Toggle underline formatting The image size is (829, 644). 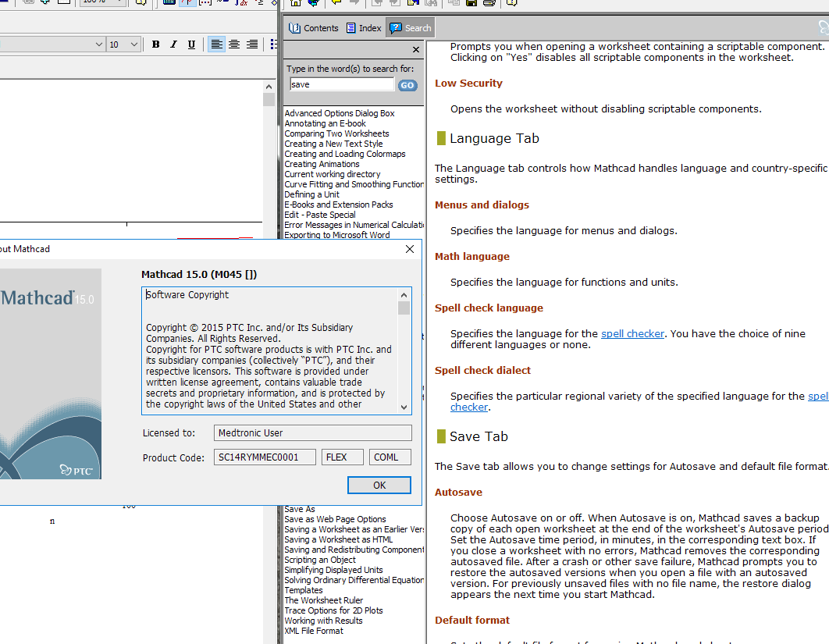point(191,44)
